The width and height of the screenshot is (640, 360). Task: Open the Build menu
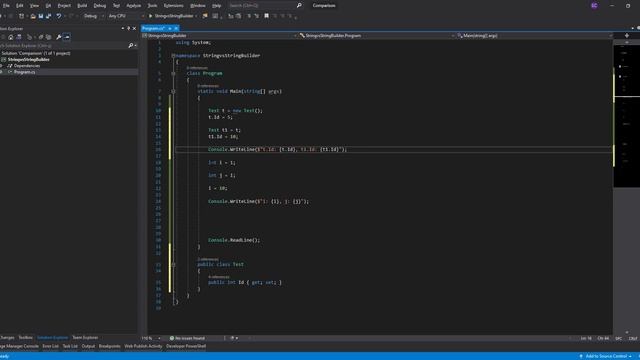click(82, 6)
